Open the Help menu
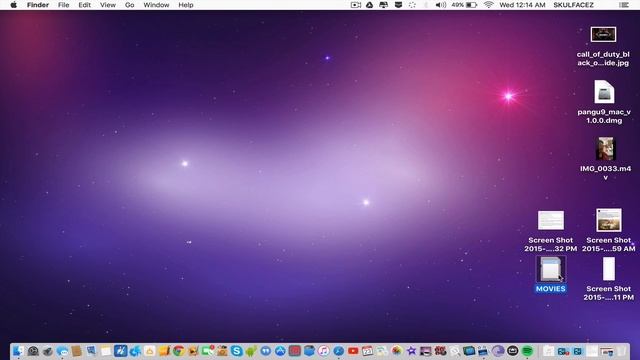This screenshot has width=640, height=360. (186, 5)
